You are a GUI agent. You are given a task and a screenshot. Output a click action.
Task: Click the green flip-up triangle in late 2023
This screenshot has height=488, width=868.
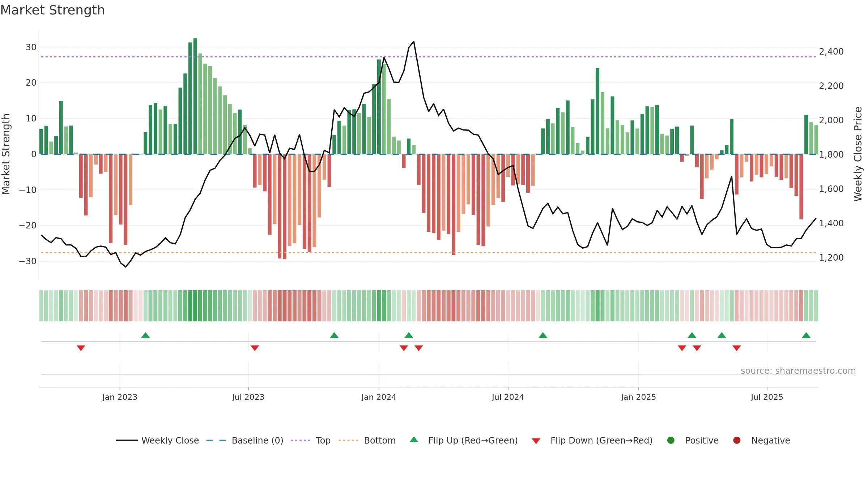[x=334, y=335]
